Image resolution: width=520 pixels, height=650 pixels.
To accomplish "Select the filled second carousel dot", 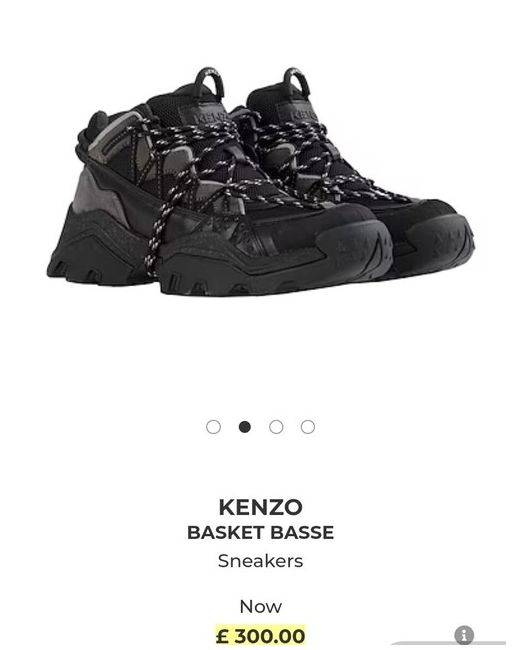I will tap(245, 427).
